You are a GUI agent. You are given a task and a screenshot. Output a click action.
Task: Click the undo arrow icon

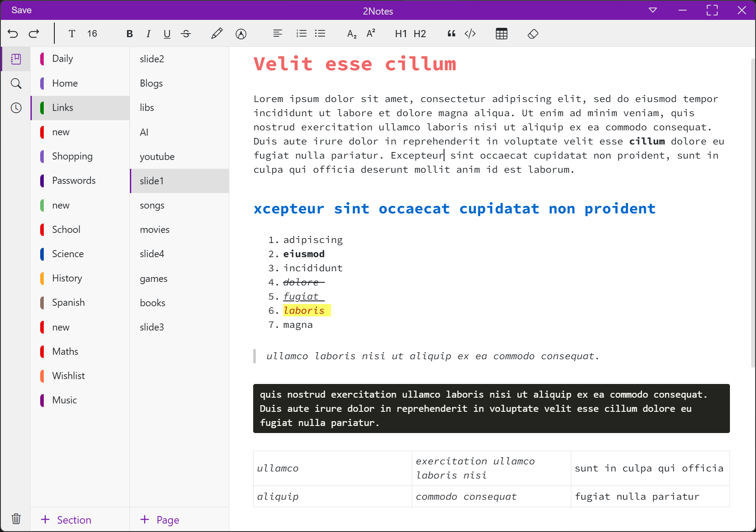click(x=13, y=34)
